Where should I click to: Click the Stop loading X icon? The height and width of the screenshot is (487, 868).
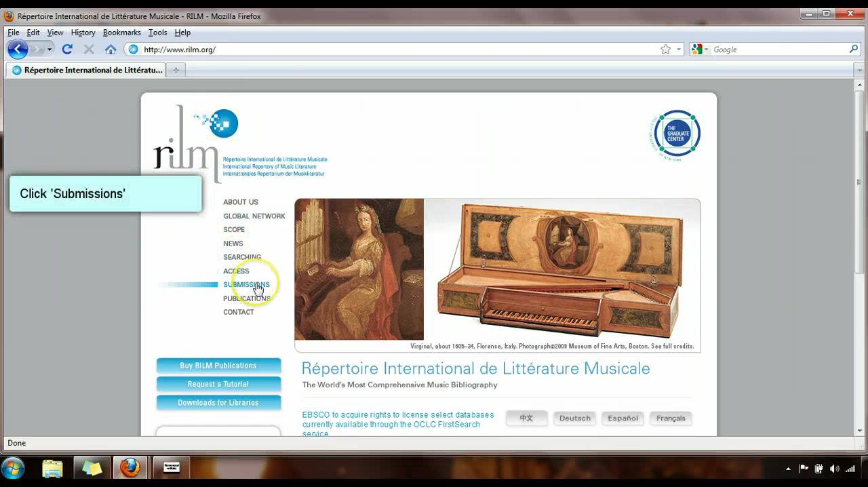pyautogui.click(x=89, y=49)
